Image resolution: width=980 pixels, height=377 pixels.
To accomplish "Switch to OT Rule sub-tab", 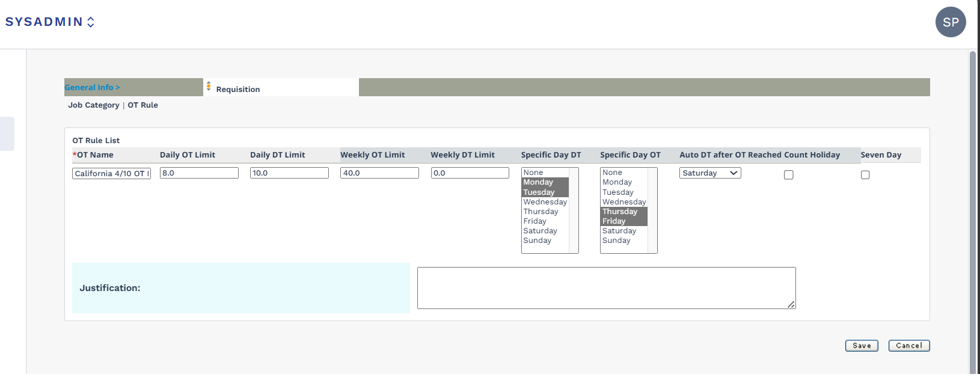I will pos(142,105).
